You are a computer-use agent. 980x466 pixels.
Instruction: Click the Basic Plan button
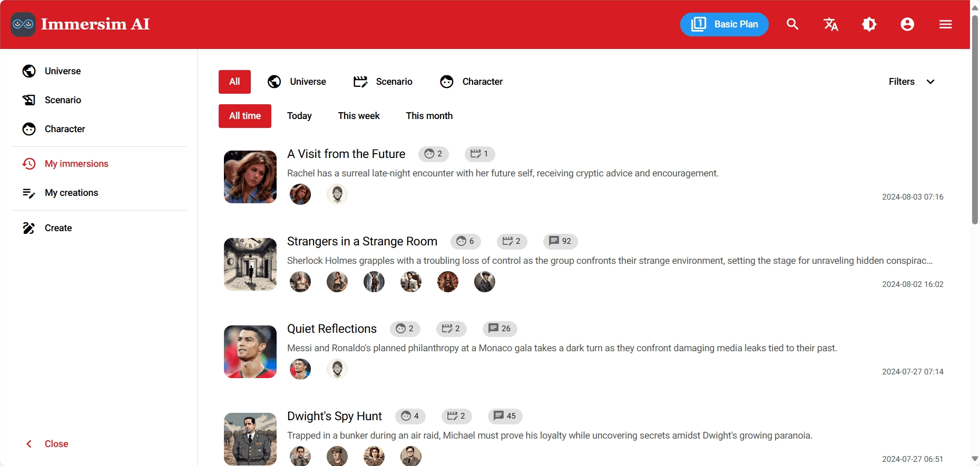[724, 24]
